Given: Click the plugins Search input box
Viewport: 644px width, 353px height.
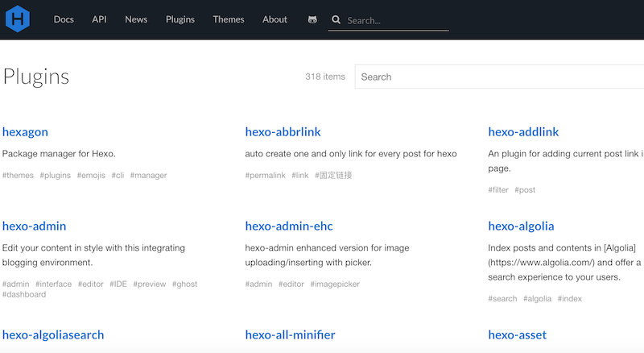Looking at the screenshot, I should click(499, 77).
